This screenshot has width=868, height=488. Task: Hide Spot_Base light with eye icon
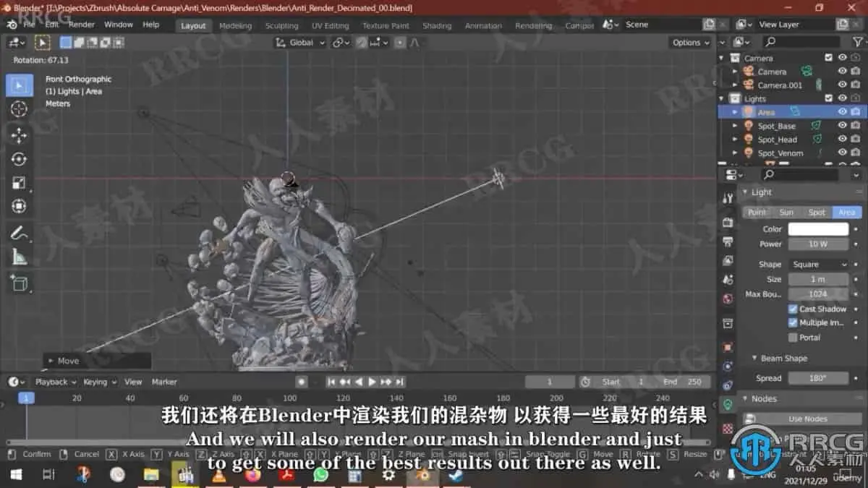tap(843, 126)
